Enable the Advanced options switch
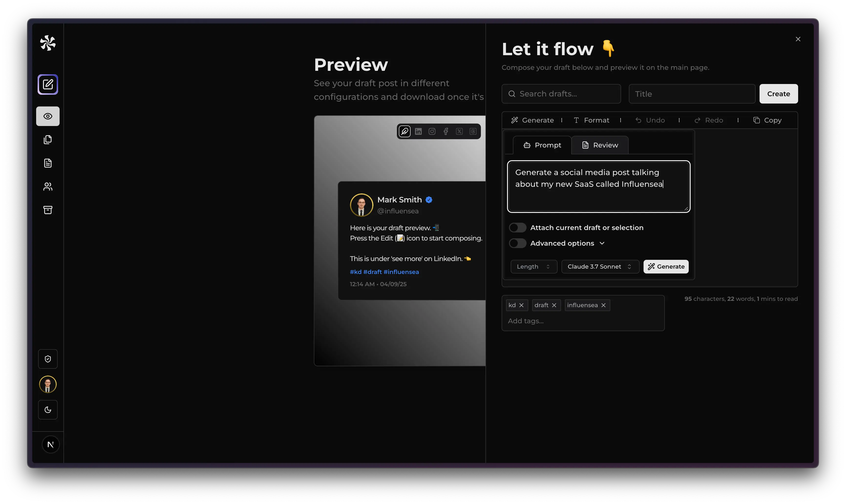Viewport: 846px width, 504px height. click(x=518, y=243)
